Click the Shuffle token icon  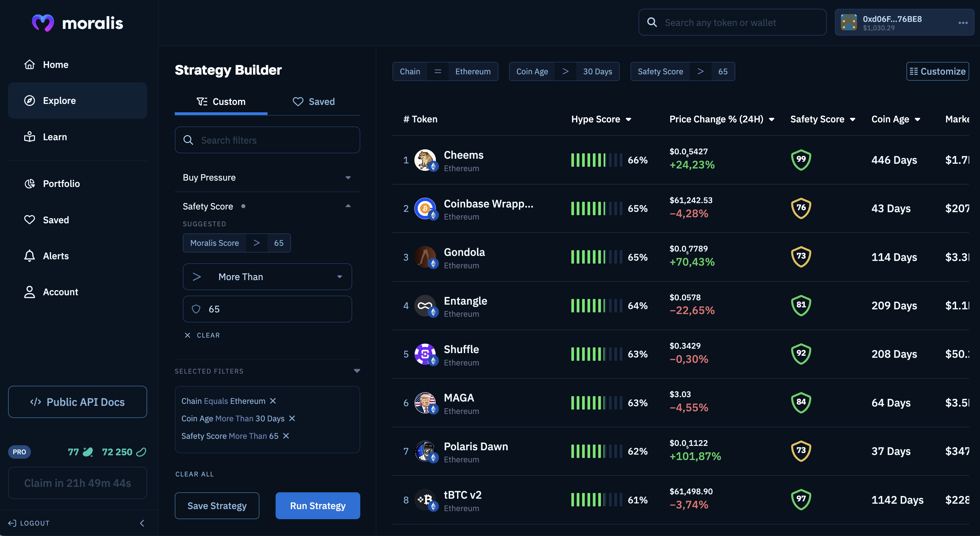(x=425, y=354)
